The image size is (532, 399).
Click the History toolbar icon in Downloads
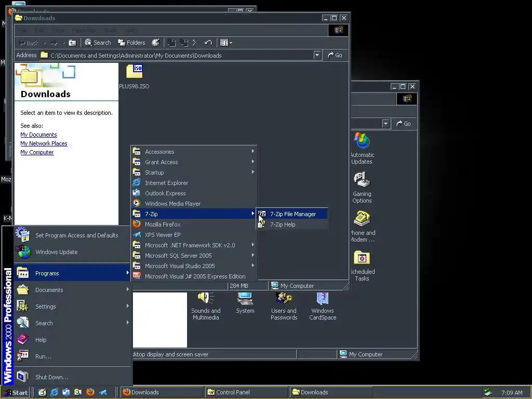pos(156,43)
